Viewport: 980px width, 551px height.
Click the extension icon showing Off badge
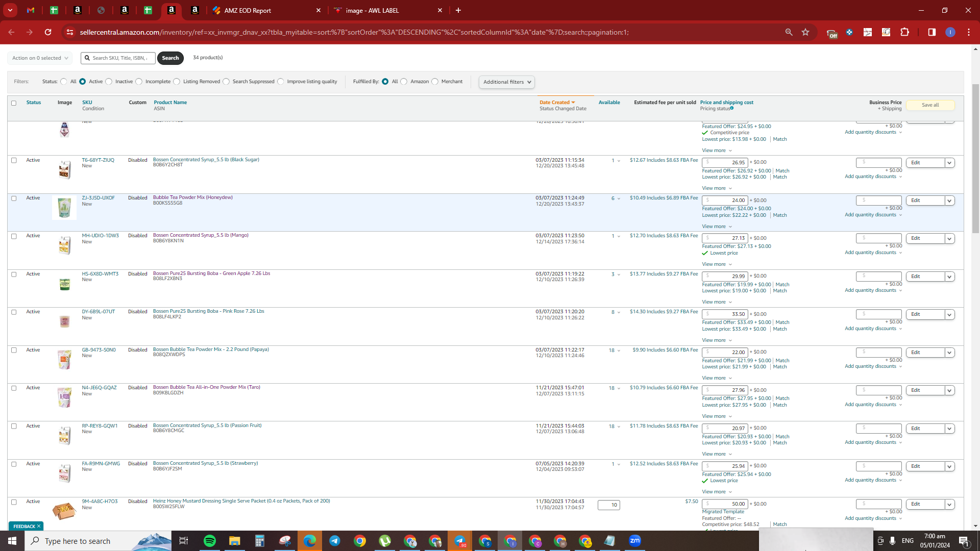831,33
